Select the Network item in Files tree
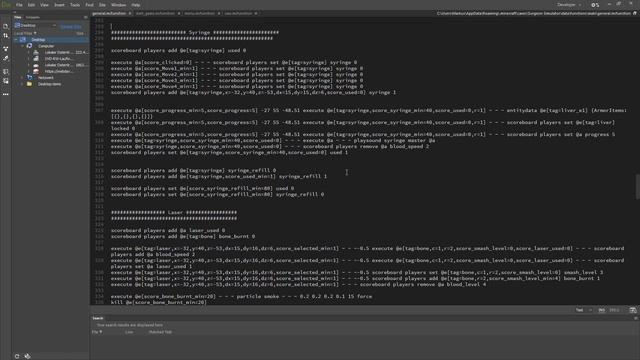The image size is (640, 360). 46,78
